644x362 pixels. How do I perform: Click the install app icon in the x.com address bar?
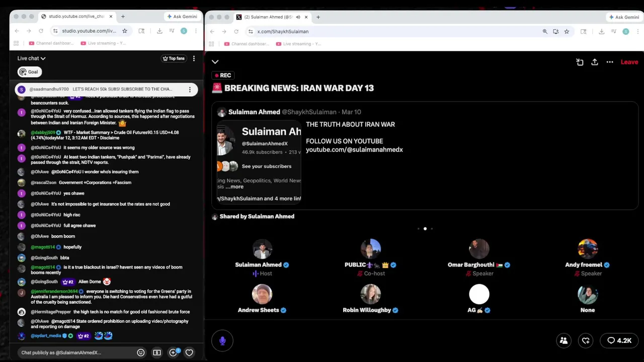(x=555, y=31)
